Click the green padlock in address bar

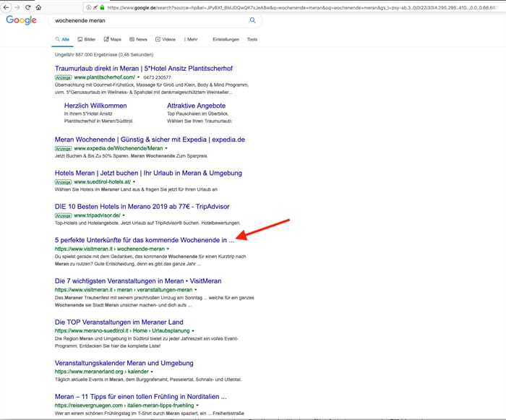102,7
